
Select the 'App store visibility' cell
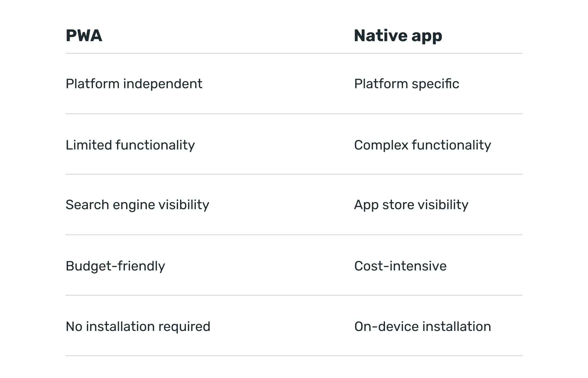(x=411, y=205)
